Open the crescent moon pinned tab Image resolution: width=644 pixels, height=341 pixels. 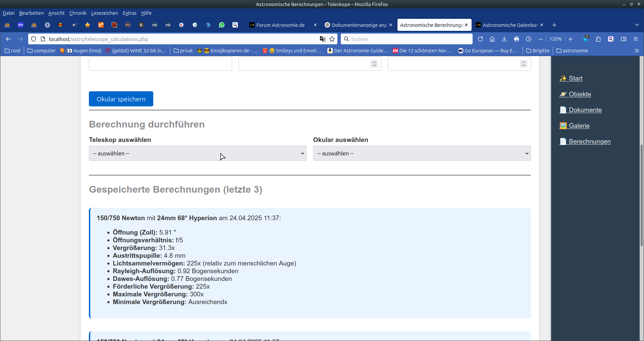point(141,25)
